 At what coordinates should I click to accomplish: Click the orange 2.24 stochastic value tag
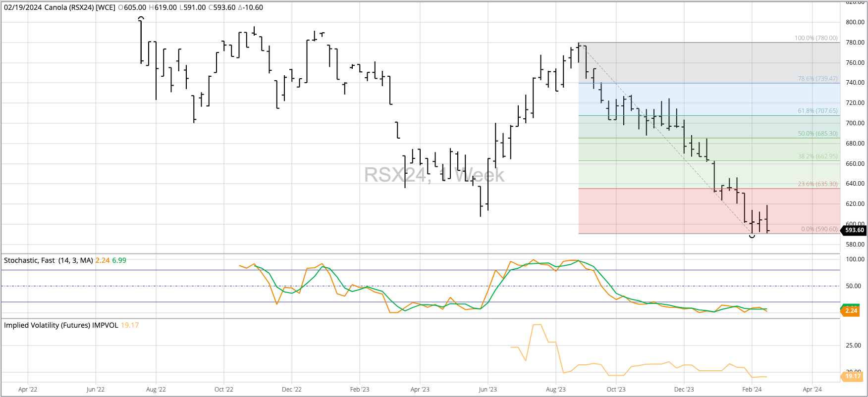(851, 311)
